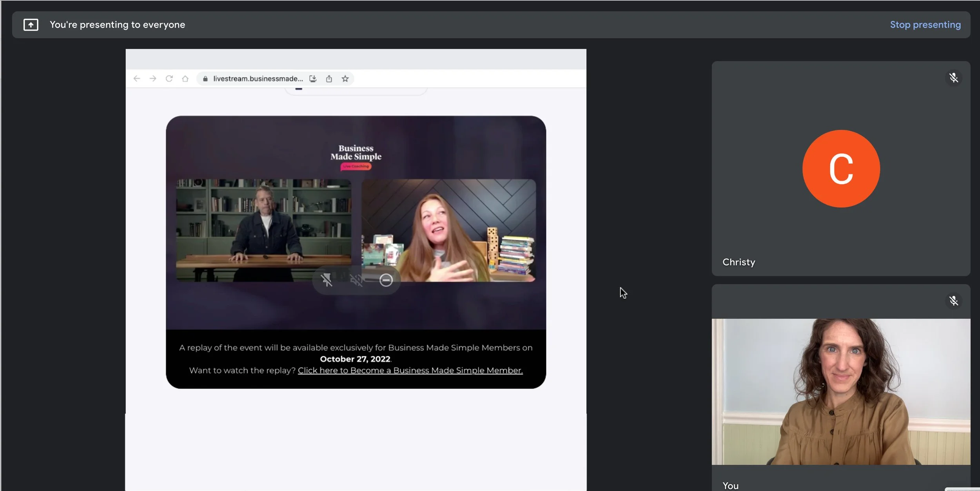
Task: Go back with browser back arrow
Action: 137,79
